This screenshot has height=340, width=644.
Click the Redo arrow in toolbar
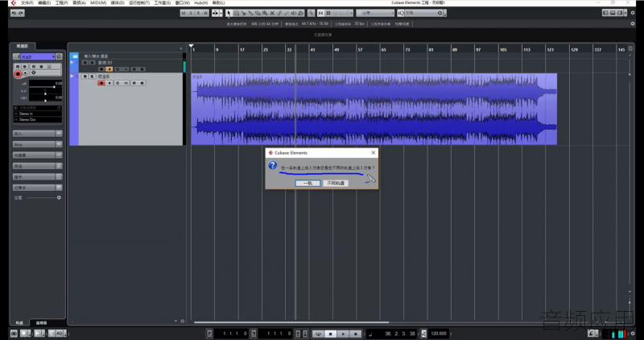21,13
